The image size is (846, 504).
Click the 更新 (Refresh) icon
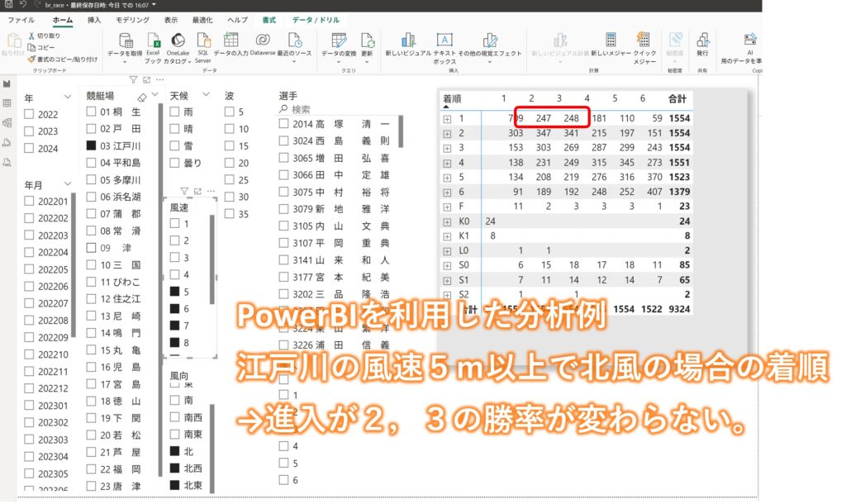coord(368,40)
